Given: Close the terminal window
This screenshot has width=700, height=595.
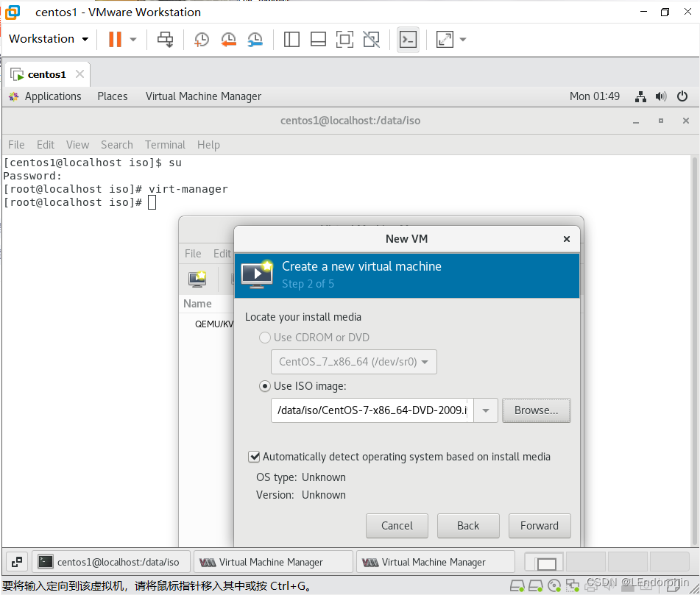Looking at the screenshot, I should pyautogui.click(x=686, y=121).
